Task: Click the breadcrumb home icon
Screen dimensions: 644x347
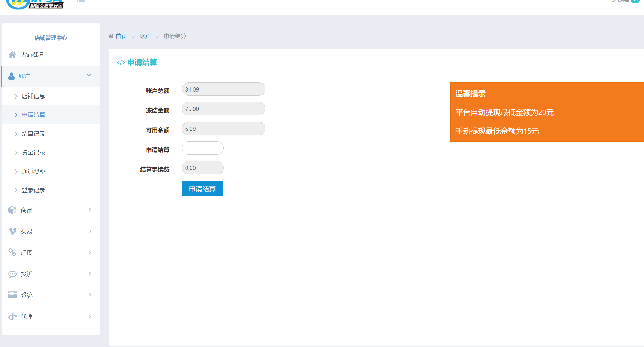Action: pyautogui.click(x=111, y=36)
